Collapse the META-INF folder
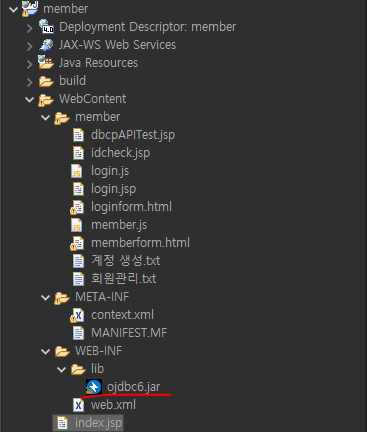 tap(46, 297)
